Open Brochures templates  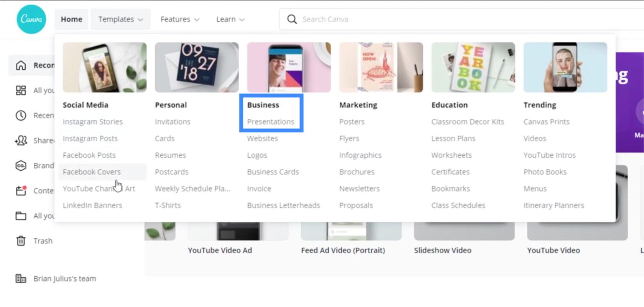(x=356, y=172)
